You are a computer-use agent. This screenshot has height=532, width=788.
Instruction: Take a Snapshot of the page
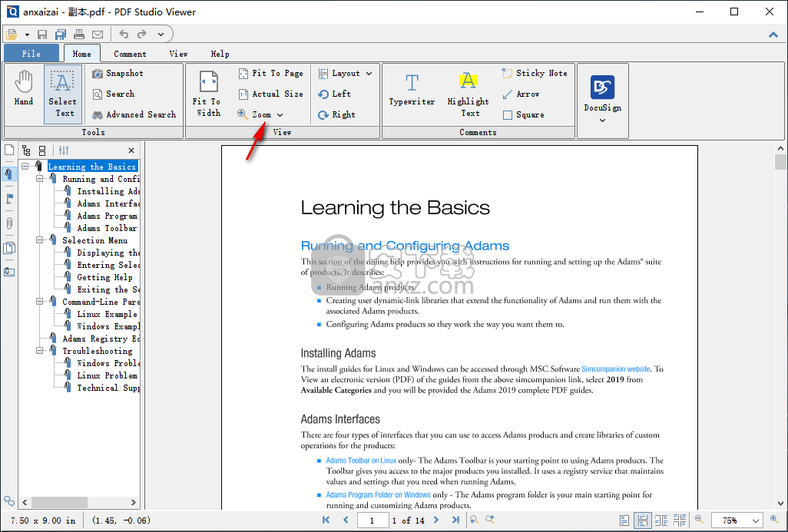point(118,74)
